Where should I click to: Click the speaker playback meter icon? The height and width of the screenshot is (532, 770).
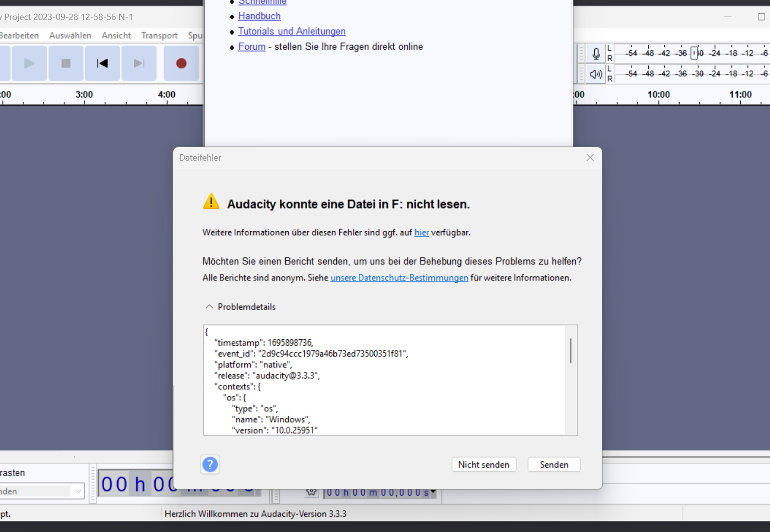click(596, 74)
